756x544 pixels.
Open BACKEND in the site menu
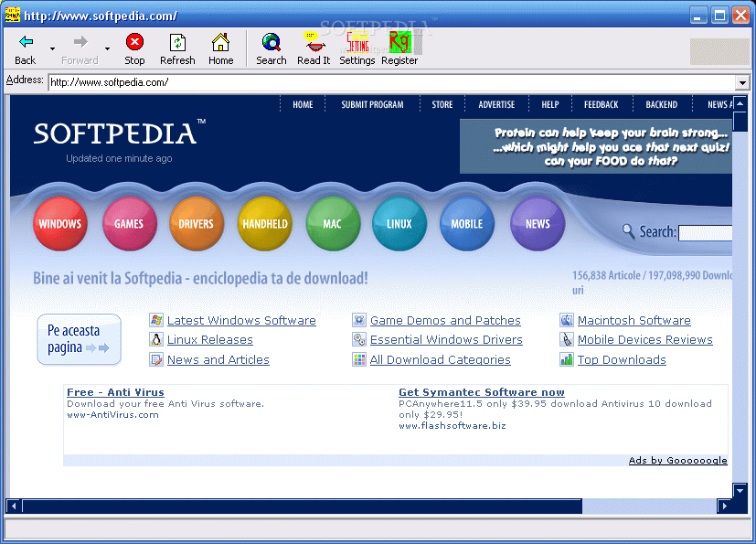tap(662, 104)
